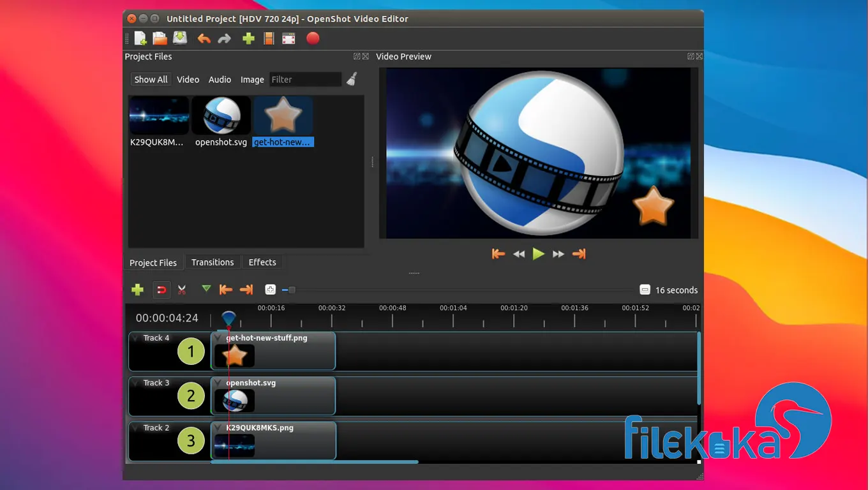Switch to the Effects tab
Image resolution: width=868 pixels, height=490 pixels.
[262, 262]
